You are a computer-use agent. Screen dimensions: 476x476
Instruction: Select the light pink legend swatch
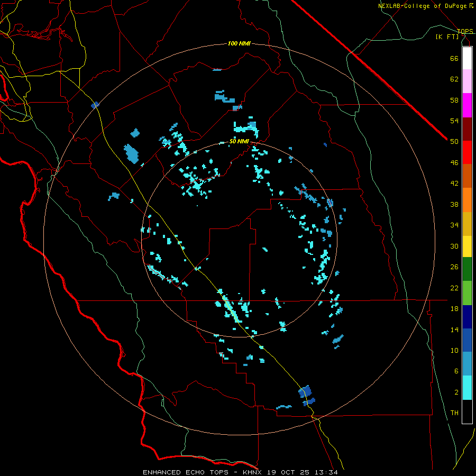(467, 81)
